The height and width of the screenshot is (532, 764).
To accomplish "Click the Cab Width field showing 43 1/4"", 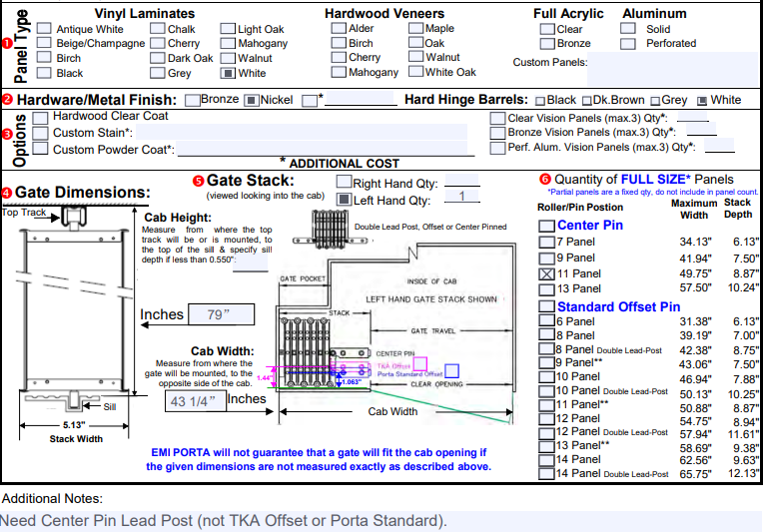I will (196, 401).
